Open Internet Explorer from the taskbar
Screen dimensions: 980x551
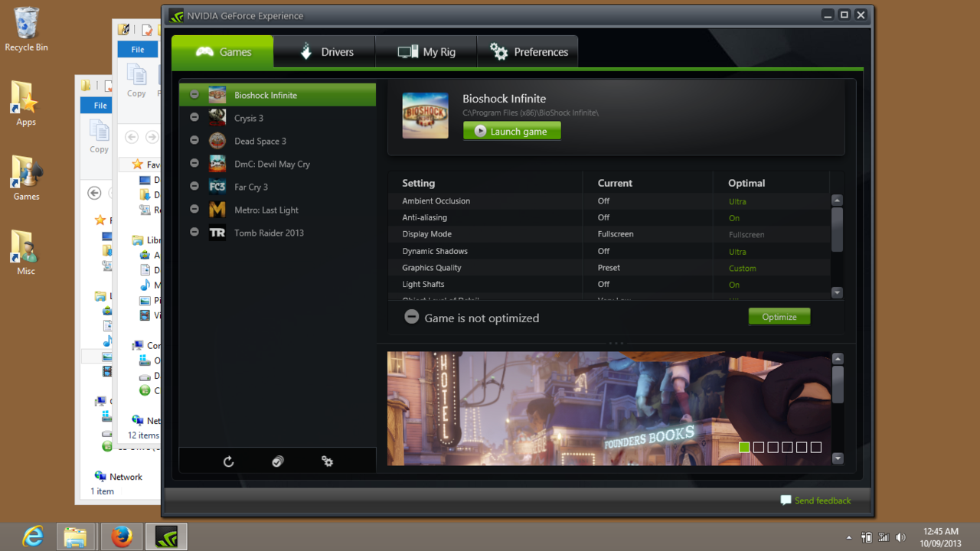point(33,537)
